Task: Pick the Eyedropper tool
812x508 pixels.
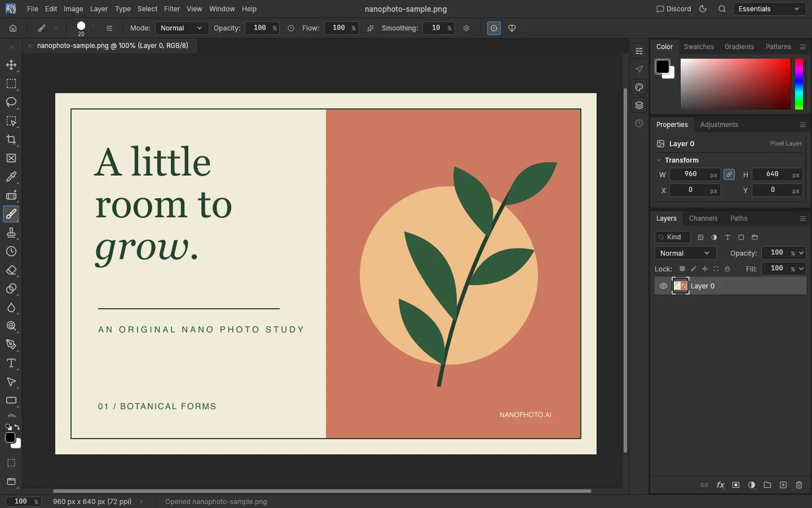Action: [11, 177]
